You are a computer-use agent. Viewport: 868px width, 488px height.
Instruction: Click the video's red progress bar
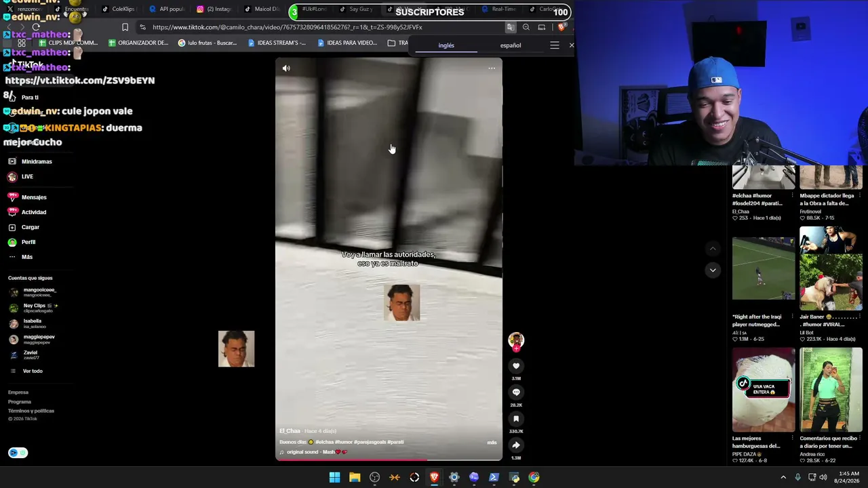pyautogui.click(x=351, y=460)
